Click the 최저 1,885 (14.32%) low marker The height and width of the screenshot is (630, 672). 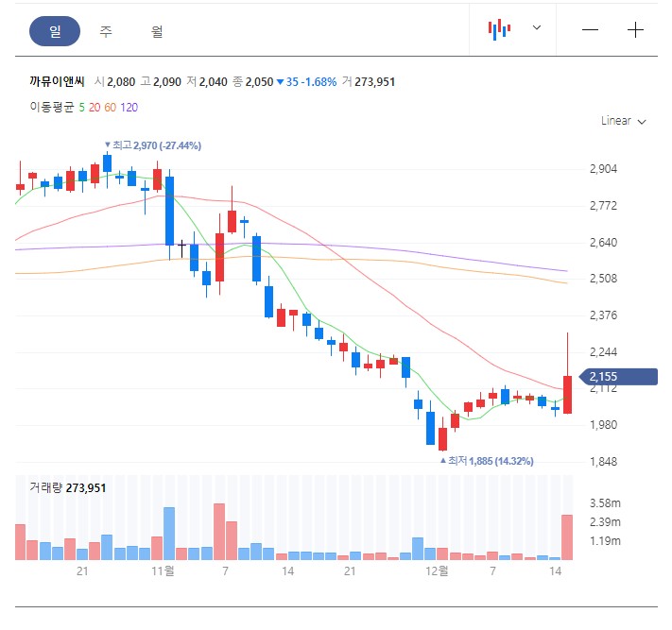click(487, 461)
